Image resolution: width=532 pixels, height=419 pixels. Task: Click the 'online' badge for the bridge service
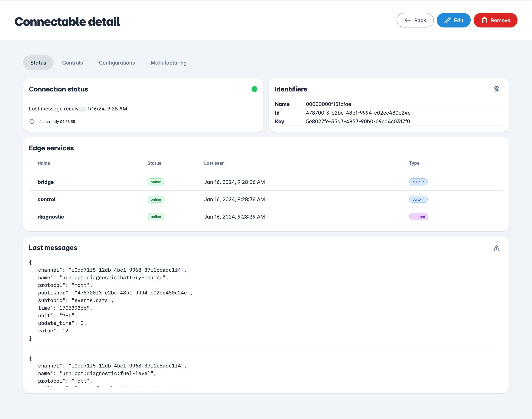click(x=156, y=182)
